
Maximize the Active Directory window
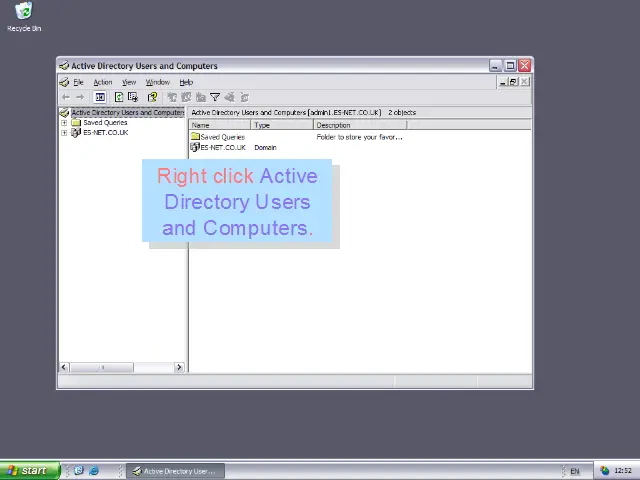[x=510, y=65]
